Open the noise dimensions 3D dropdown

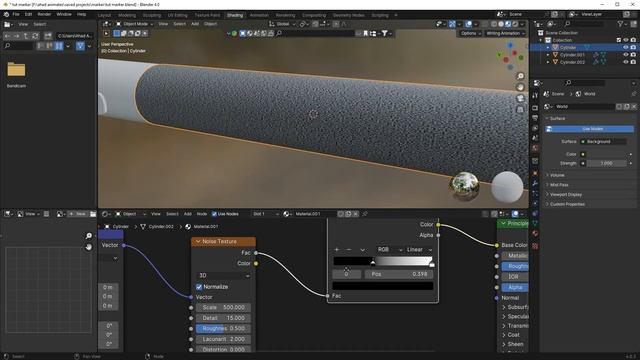click(224, 276)
